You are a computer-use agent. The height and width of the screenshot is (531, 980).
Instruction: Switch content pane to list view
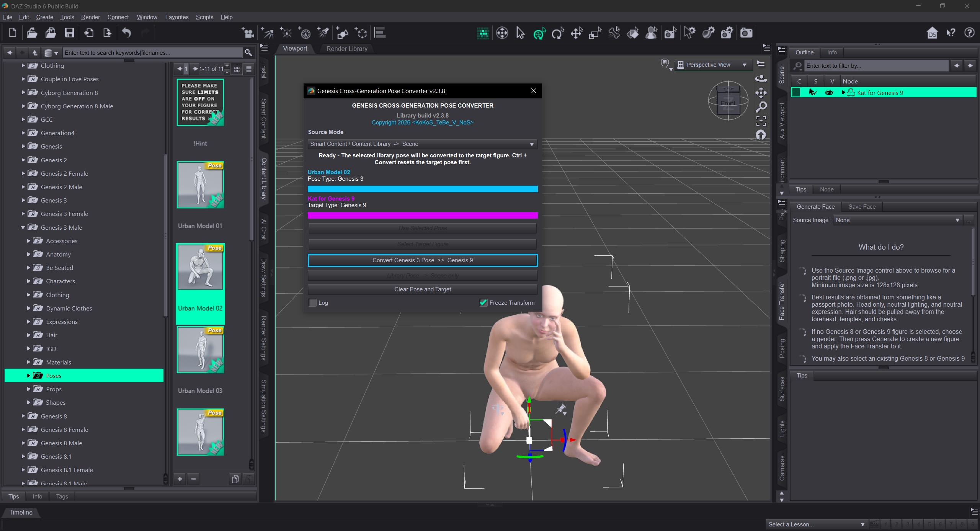tap(249, 69)
